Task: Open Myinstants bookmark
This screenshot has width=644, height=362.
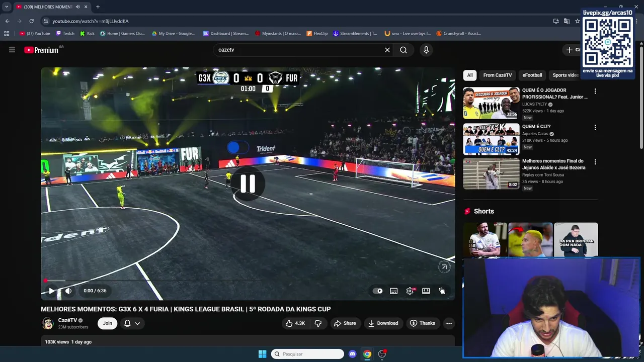Action: tap(278, 34)
